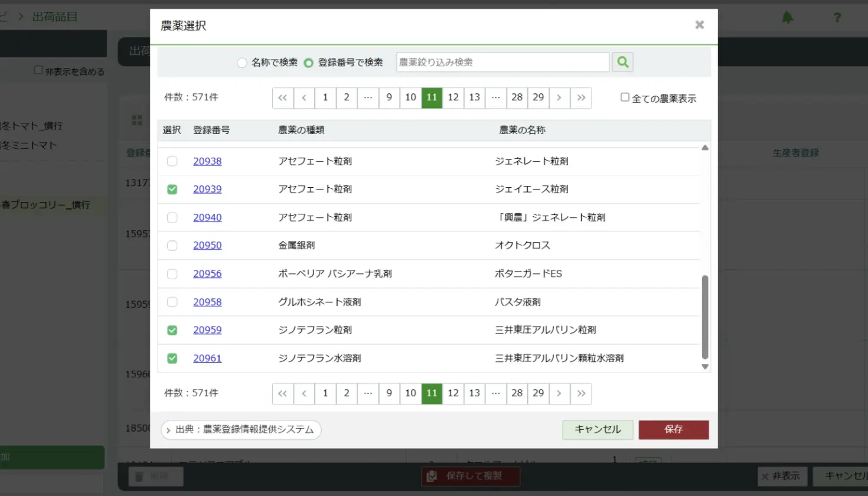Go to first page in top pagination
The height and width of the screenshot is (496, 868).
[282, 98]
